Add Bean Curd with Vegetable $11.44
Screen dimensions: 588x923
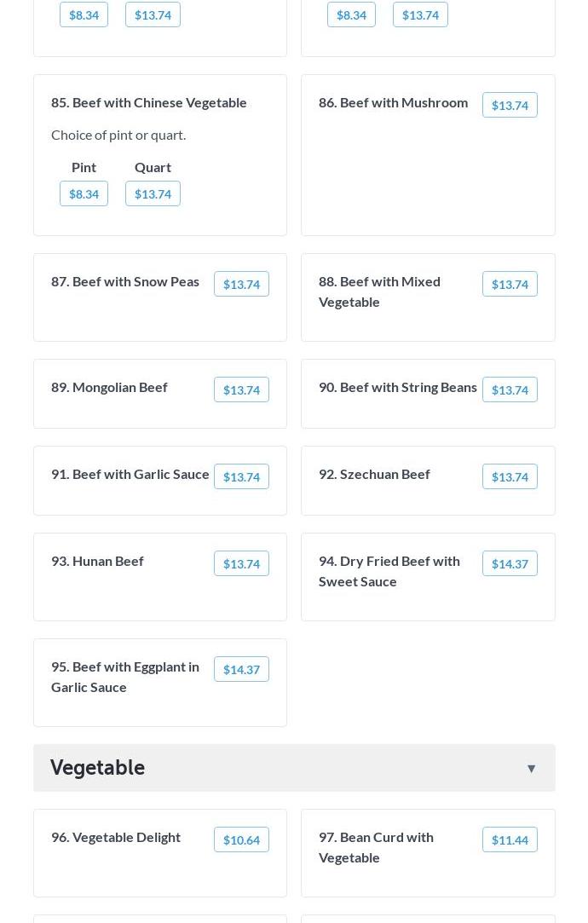tap(510, 840)
